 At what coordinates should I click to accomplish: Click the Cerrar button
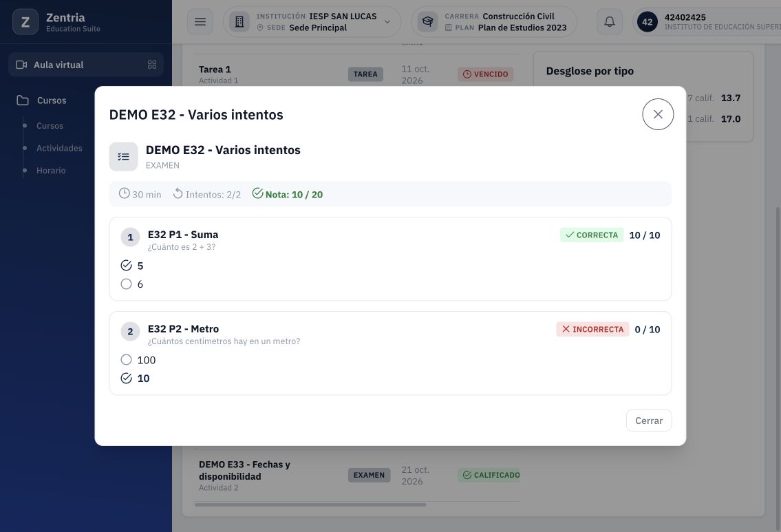648,421
